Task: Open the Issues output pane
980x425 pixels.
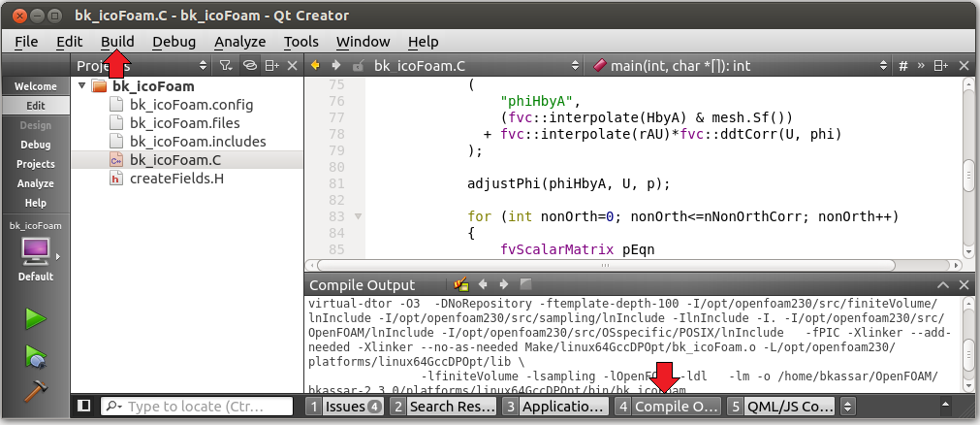Action: [x=345, y=407]
